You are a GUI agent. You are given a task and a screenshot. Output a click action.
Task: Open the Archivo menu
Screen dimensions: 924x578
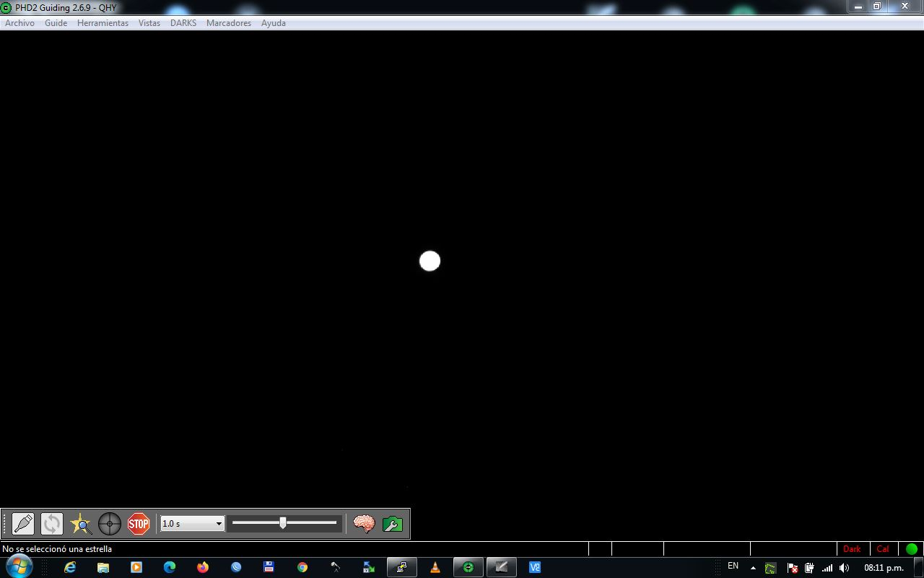[19, 23]
